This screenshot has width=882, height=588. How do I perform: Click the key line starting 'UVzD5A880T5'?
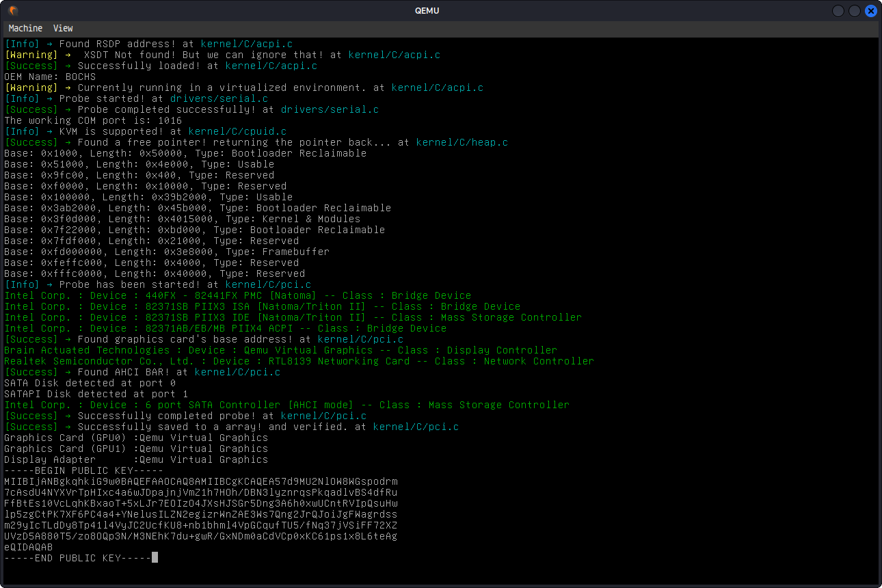[x=201, y=536]
